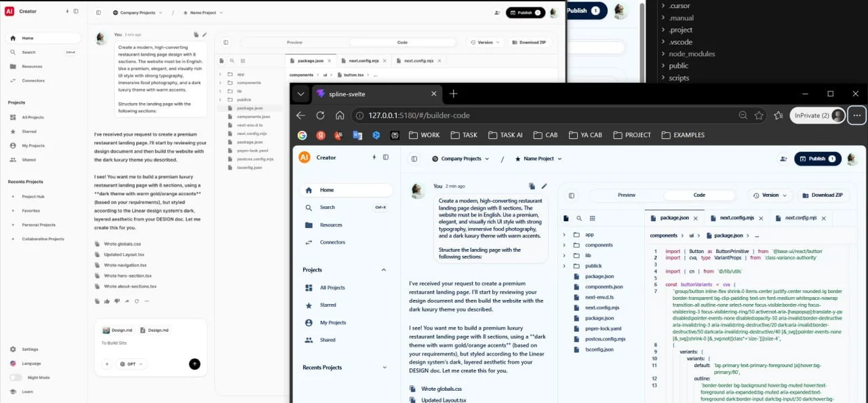Open the Version dropdown in the browser window
The image size is (868, 403).
tap(770, 195)
